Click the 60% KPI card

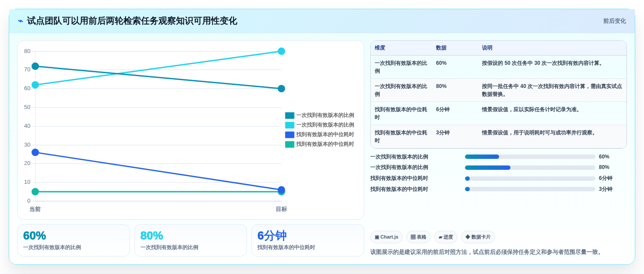(x=74, y=240)
